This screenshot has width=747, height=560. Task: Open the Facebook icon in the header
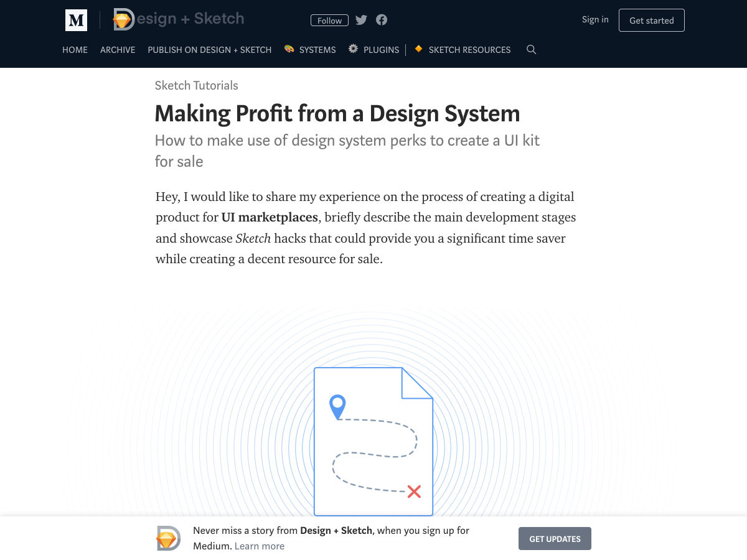[382, 20]
